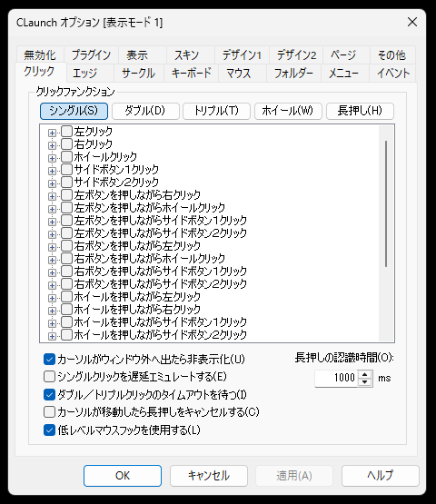The height and width of the screenshot is (504, 436).
Task: Decrease 長押しの認識時間 with down arrow
Action: [364, 382]
